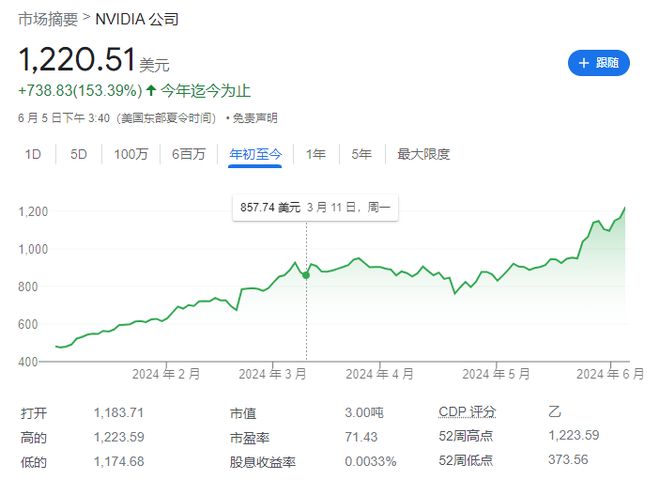Click the 1,220.51 price value
The width and height of the screenshot is (660, 480).
click(77, 59)
